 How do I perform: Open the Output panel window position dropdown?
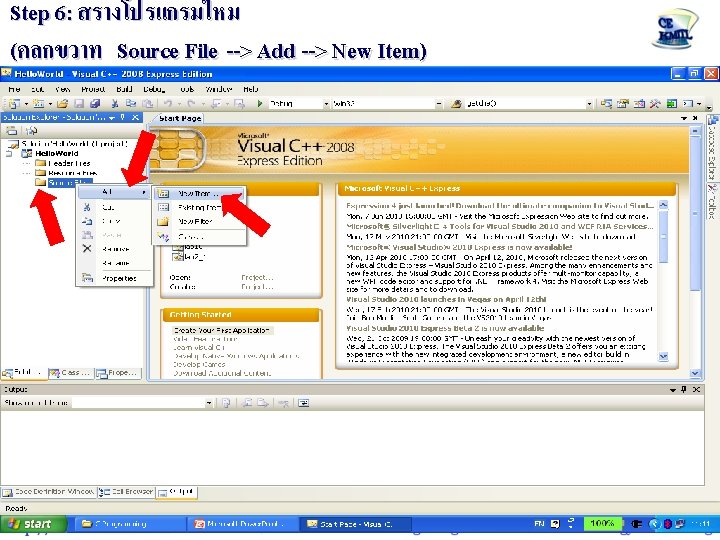pyautogui.click(x=673, y=390)
